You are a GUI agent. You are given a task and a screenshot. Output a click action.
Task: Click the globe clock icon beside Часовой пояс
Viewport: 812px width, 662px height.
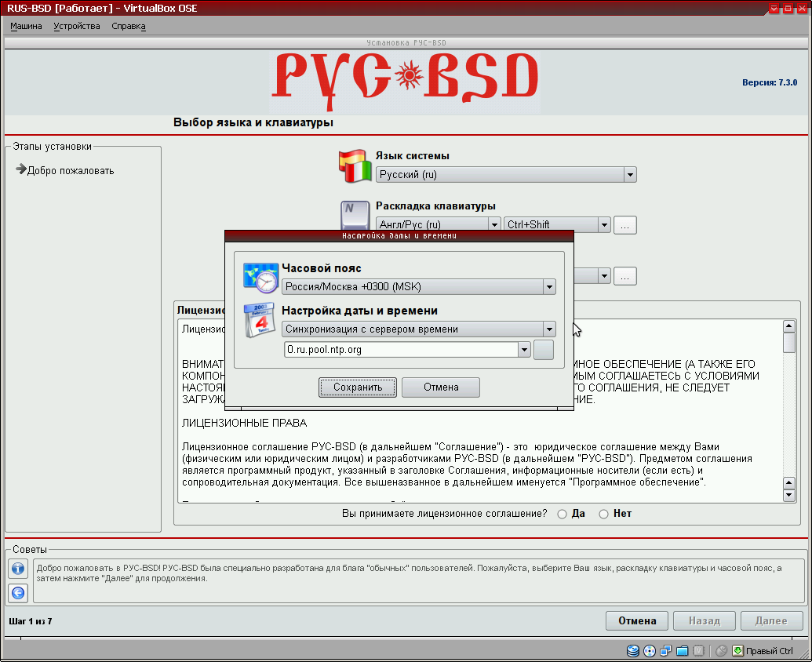tap(260, 278)
